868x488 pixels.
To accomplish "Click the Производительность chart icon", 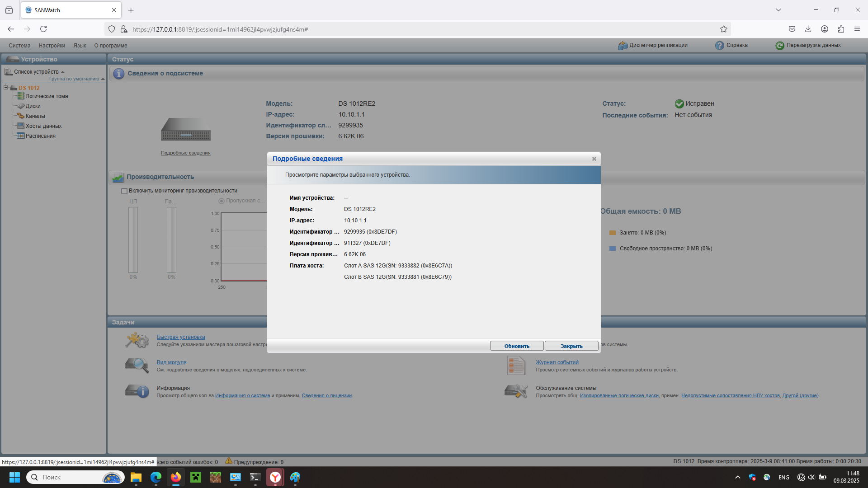I will tap(118, 177).
